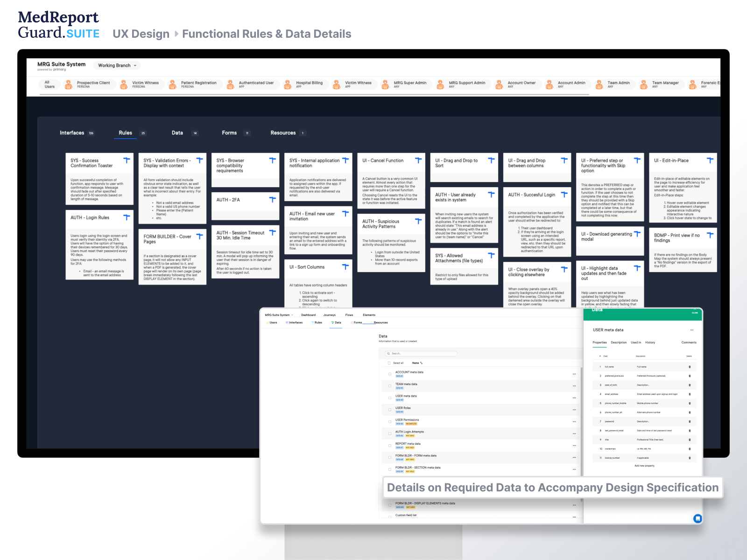This screenshot has width=747, height=560.
Task: Click rule icon on UI - Drag and Drop to Sort card
Action: point(491,160)
